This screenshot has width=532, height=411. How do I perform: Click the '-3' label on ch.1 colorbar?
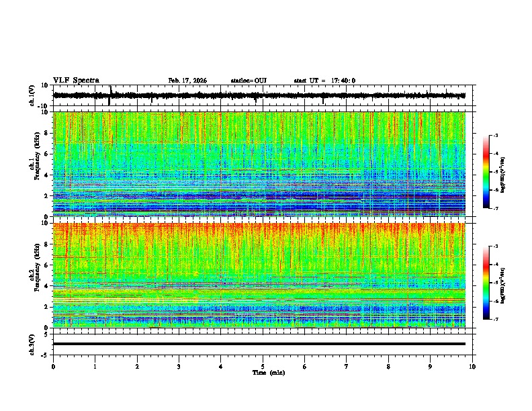(496, 136)
